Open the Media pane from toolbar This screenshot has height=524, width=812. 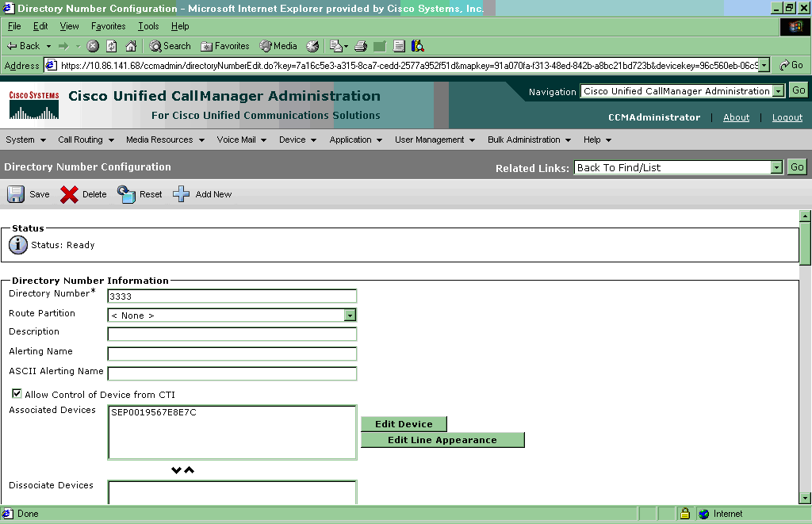point(278,46)
